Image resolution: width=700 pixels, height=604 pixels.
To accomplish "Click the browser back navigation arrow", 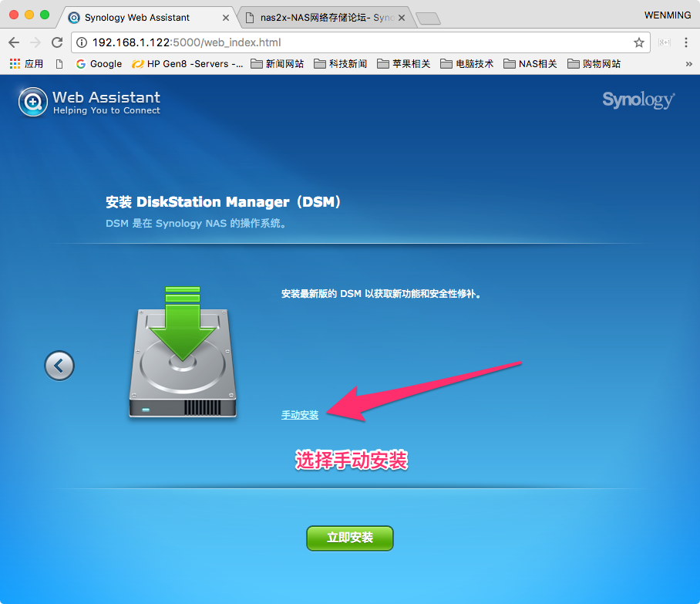I will point(14,43).
